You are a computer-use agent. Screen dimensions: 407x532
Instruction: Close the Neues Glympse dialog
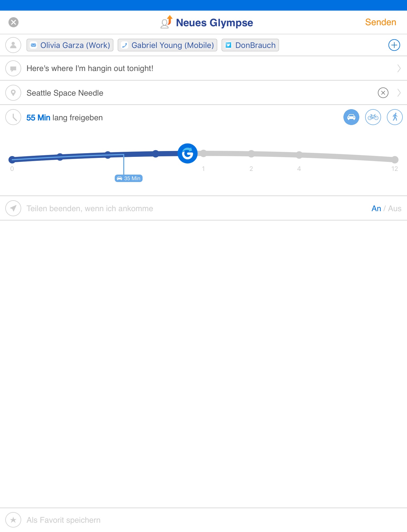coord(14,22)
